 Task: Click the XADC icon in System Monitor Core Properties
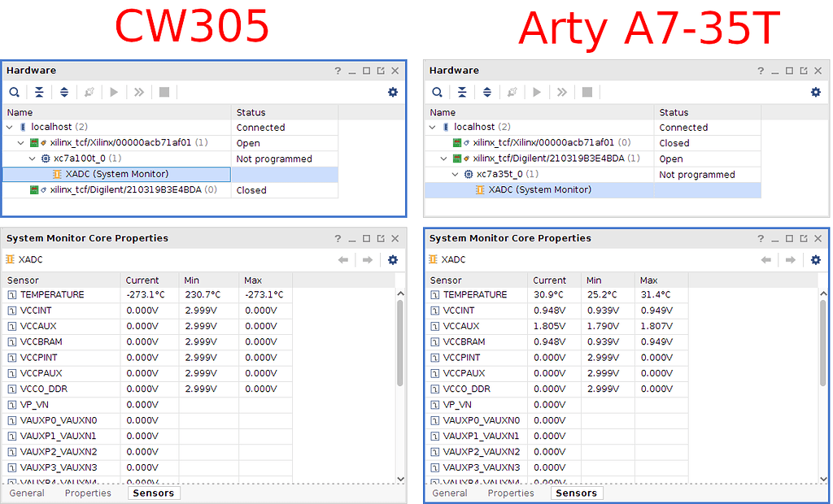click(10, 259)
